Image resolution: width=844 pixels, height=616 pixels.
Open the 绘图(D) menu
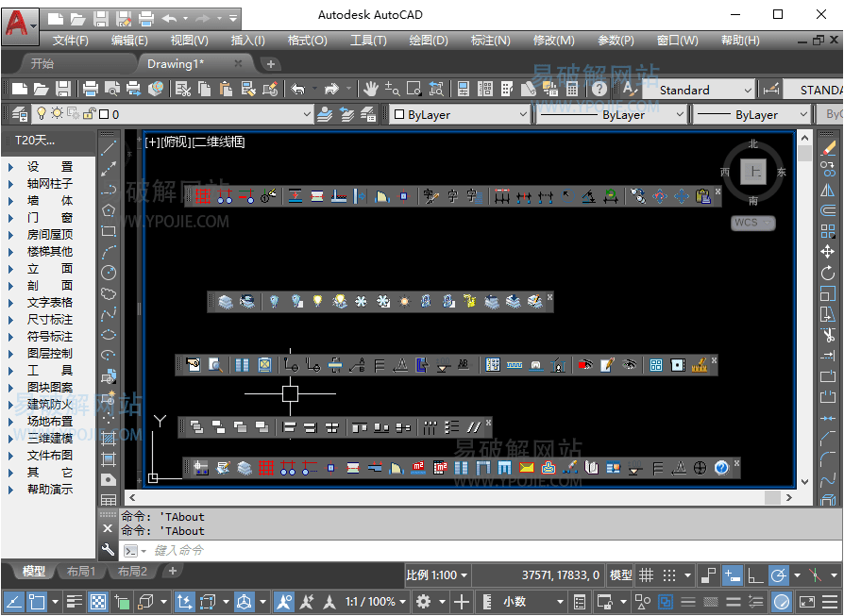[428, 41]
